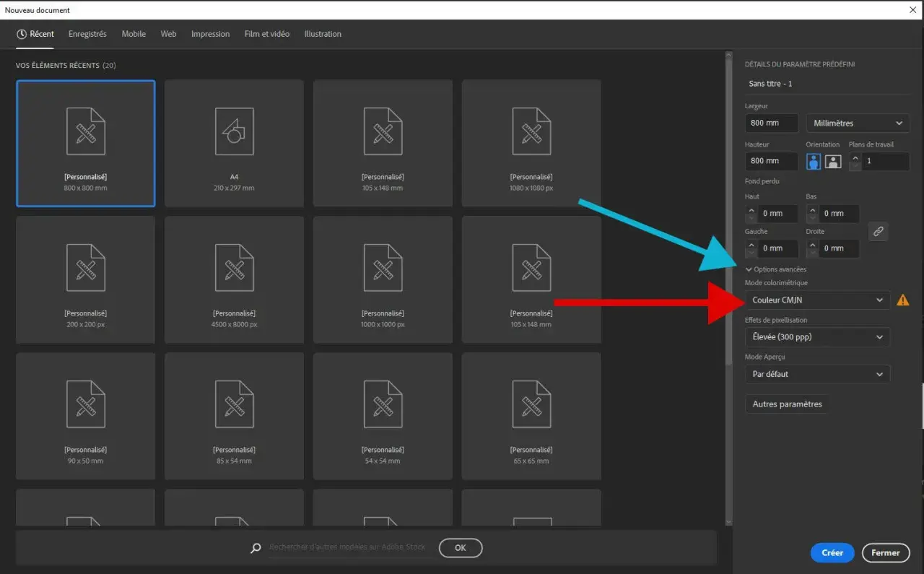The image size is (924, 574).
Task: Click the Plans de travail number field
Action: click(x=886, y=161)
